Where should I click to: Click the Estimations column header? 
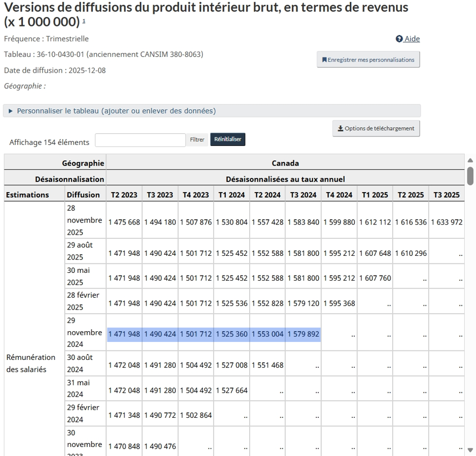(x=28, y=195)
